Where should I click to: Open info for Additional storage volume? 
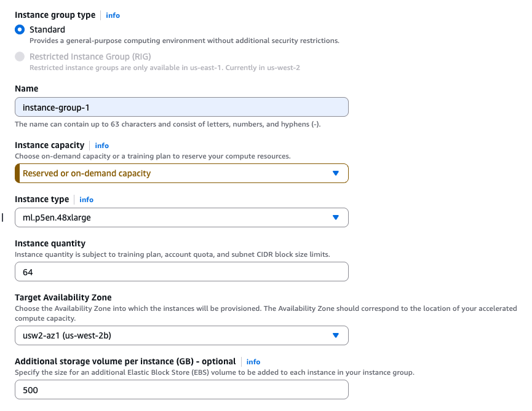(253, 362)
